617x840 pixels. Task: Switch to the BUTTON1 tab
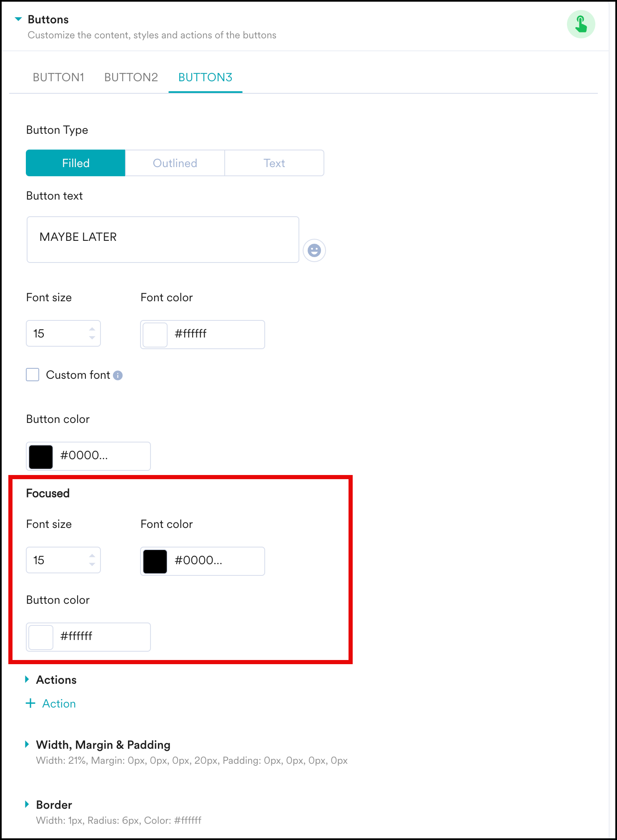tap(58, 77)
